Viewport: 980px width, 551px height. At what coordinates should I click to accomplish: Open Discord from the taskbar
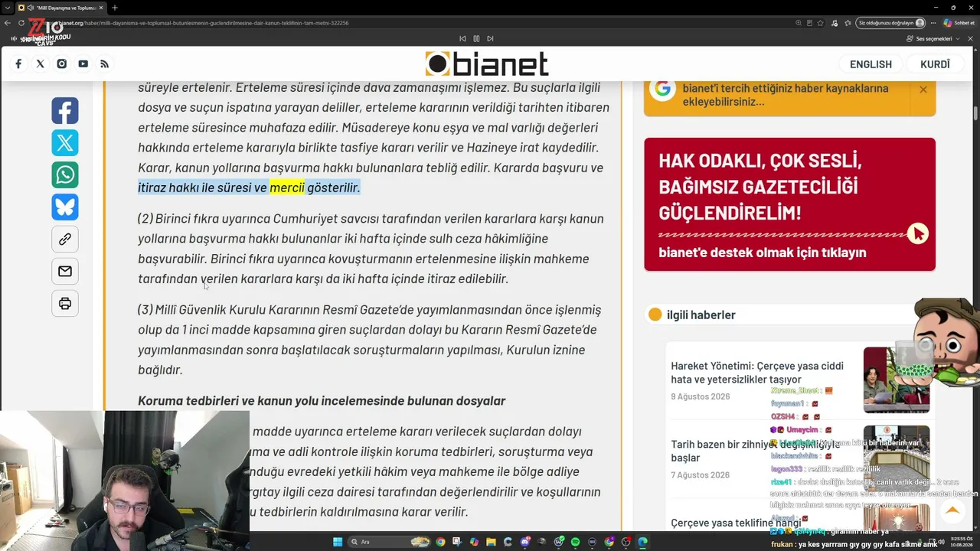(x=524, y=542)
